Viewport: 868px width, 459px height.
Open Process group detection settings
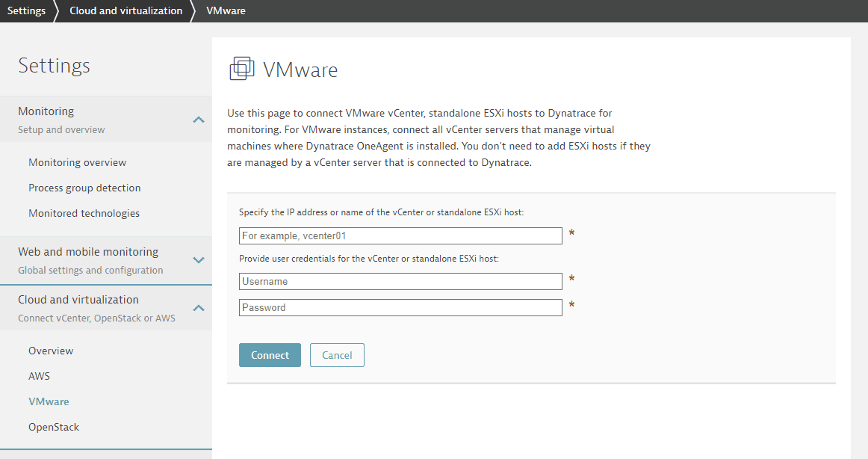pos(84,188)
